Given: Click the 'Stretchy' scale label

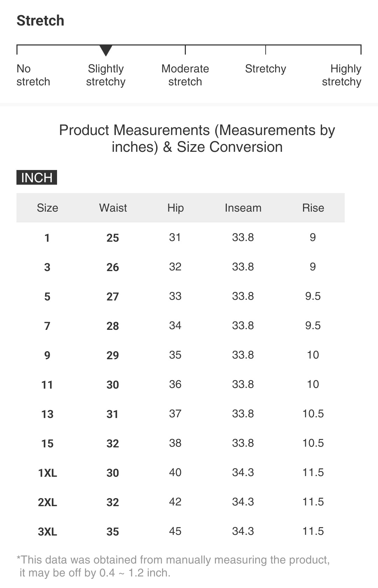Looking at the screenshot, I should click(x=265, y=69).
